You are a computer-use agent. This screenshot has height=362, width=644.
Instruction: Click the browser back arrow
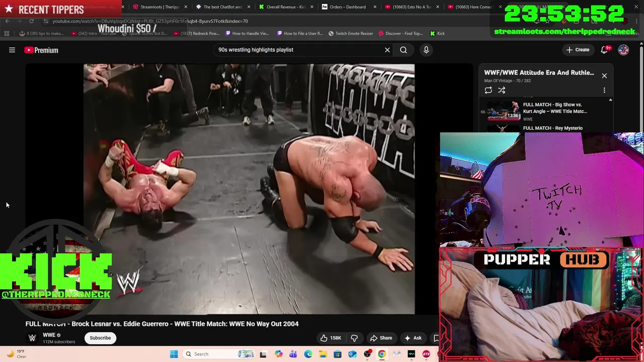pos(7,21)
